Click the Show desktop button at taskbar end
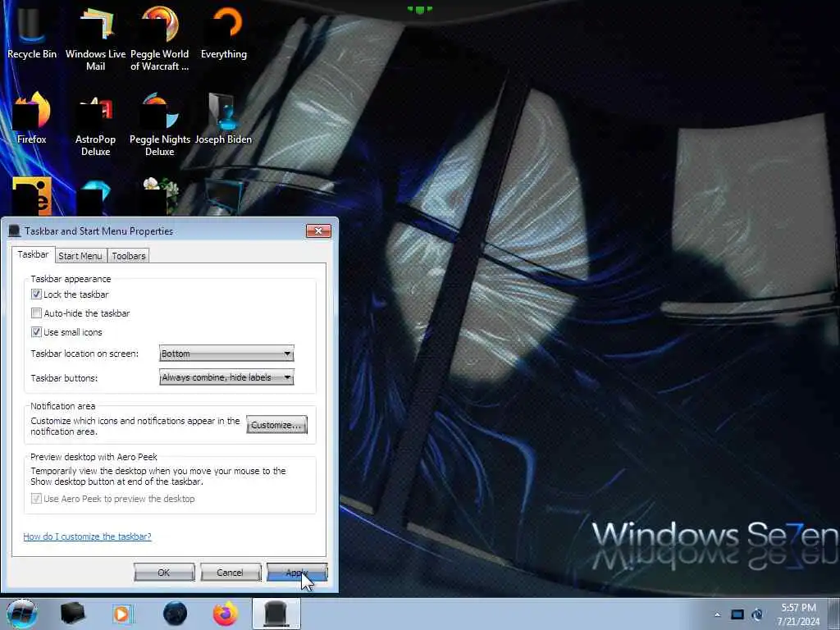The image size is (840, 630). click(x=835, y=614)
